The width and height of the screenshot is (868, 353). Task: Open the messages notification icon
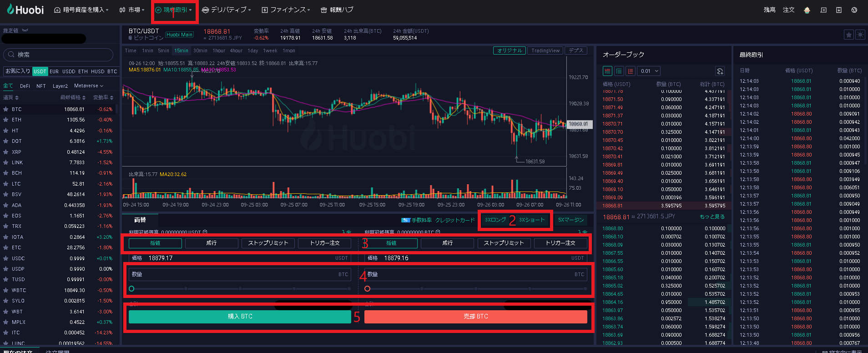point(823,10)
